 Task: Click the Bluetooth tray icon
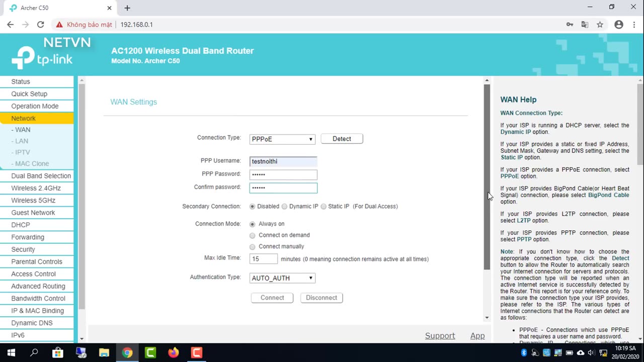523,352
